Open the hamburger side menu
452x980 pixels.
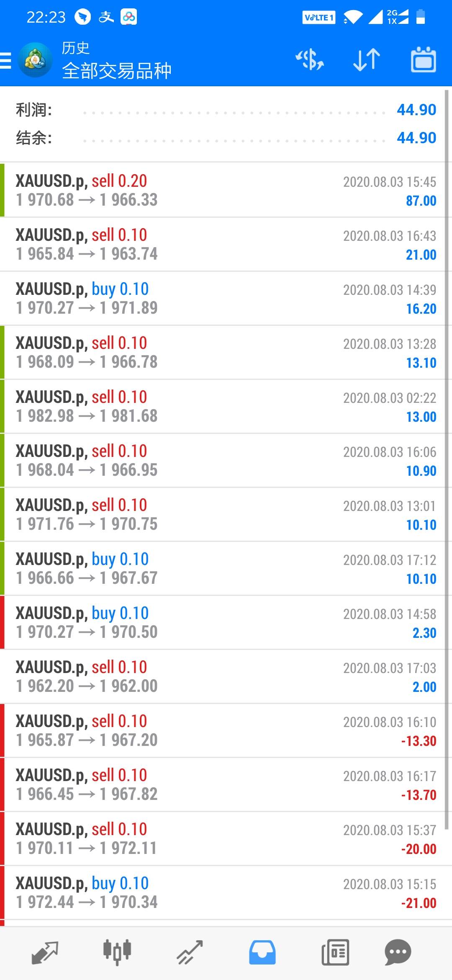click(6, 60)
